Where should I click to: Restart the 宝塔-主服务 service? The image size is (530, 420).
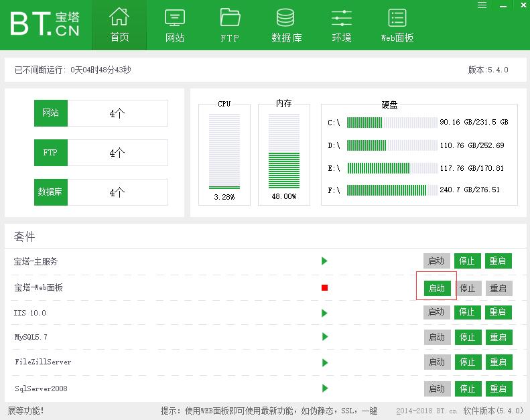[499, 261]
